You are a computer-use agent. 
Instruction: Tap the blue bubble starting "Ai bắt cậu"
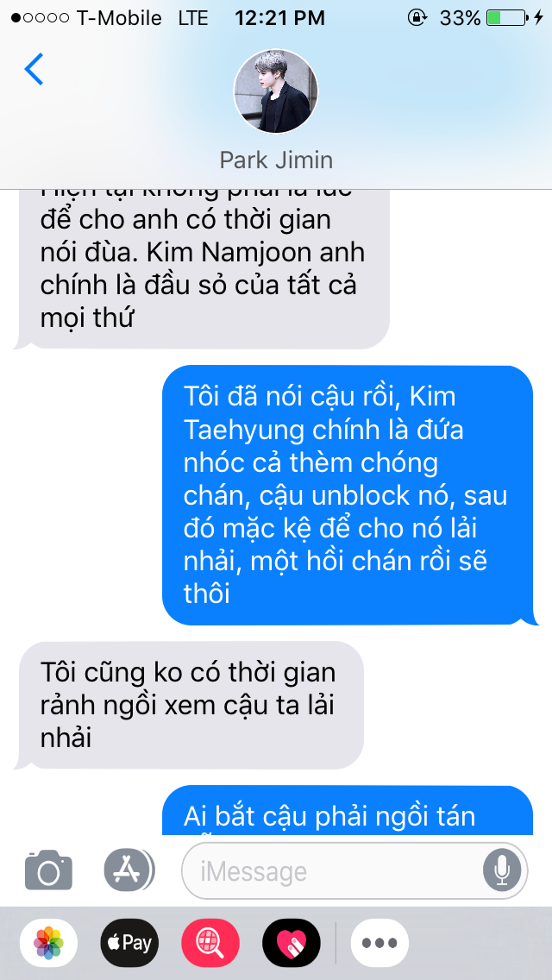(x=348, y=811)
